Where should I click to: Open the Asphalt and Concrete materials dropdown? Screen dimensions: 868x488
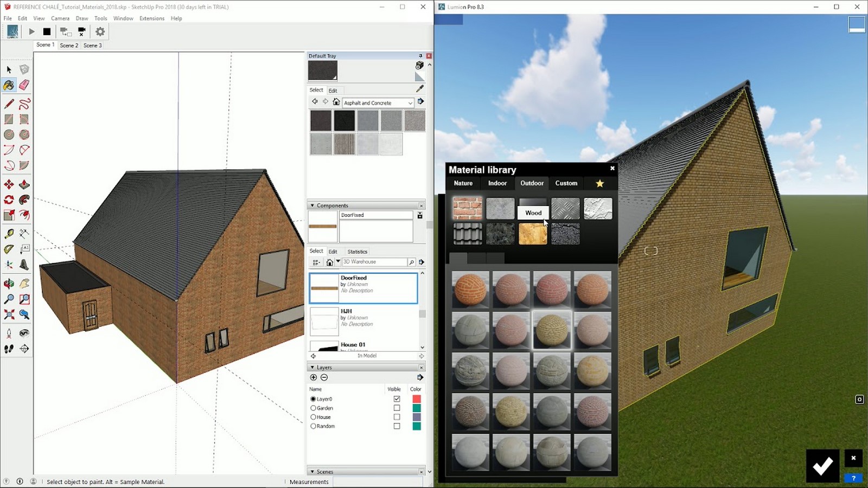(x=378, y=103)
